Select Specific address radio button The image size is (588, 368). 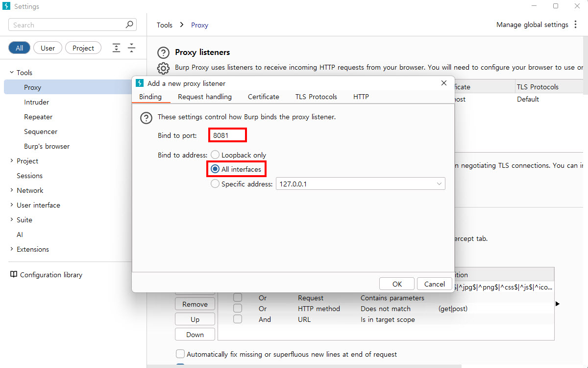[215, 184]
